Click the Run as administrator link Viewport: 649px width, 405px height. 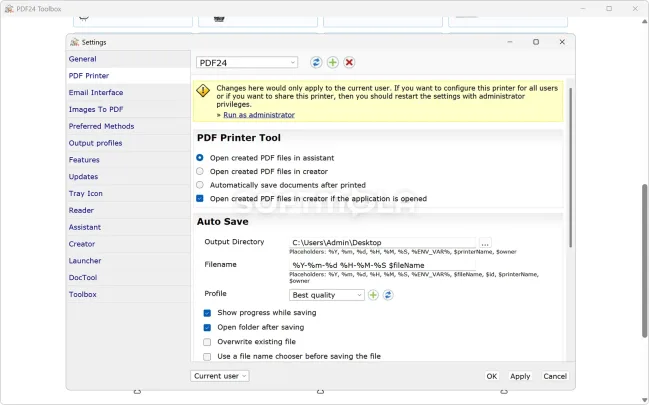259,115
